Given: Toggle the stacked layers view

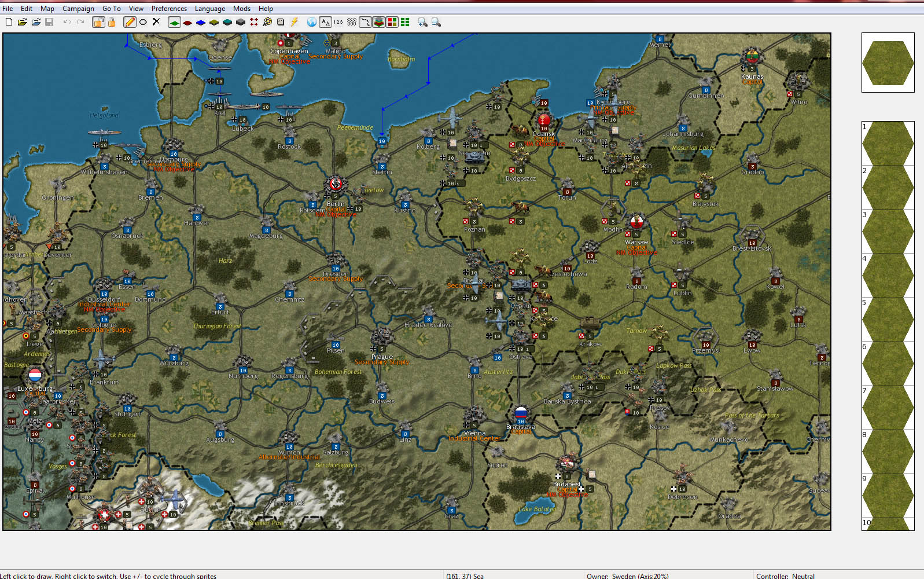Looking at the screenshot, I should click(379, 22).
